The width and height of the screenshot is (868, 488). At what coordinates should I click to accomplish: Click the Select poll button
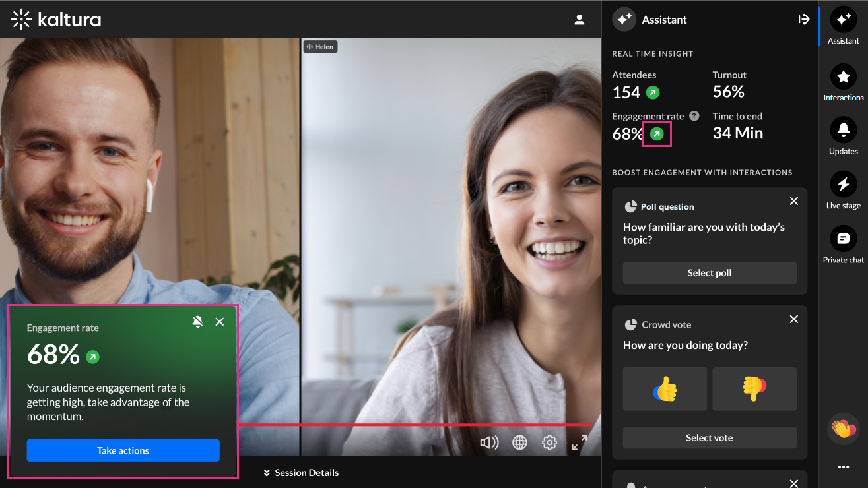click(x=710, y=273)
